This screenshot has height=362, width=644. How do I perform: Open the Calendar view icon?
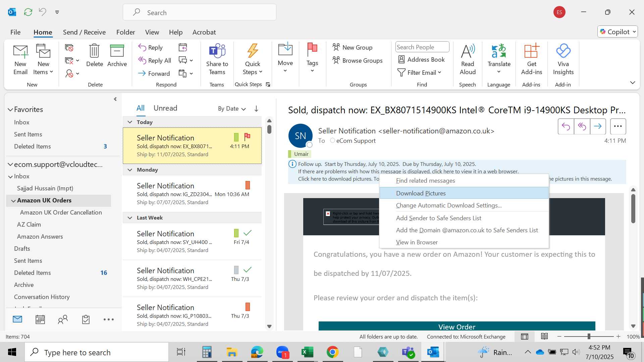coord(40,319)
